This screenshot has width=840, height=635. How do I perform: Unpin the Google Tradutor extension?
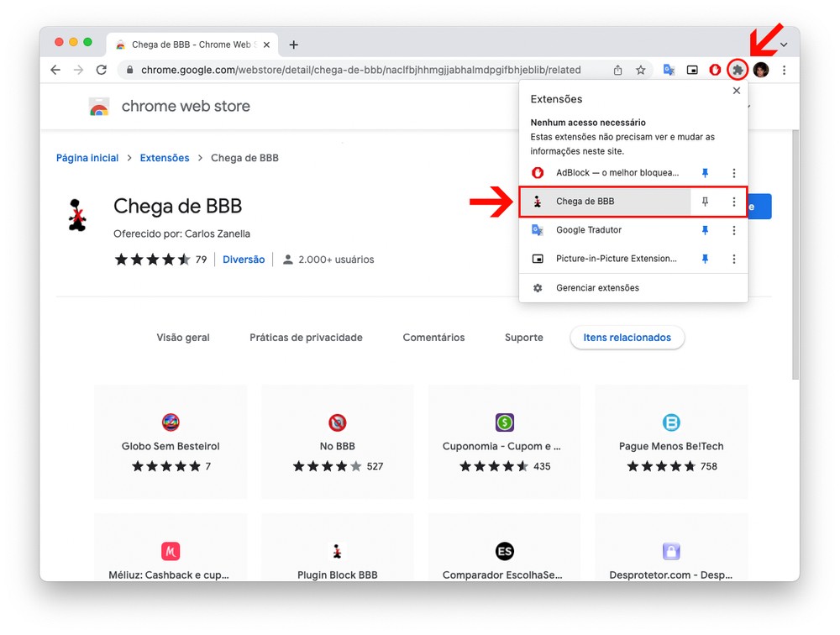pos(705,230)
